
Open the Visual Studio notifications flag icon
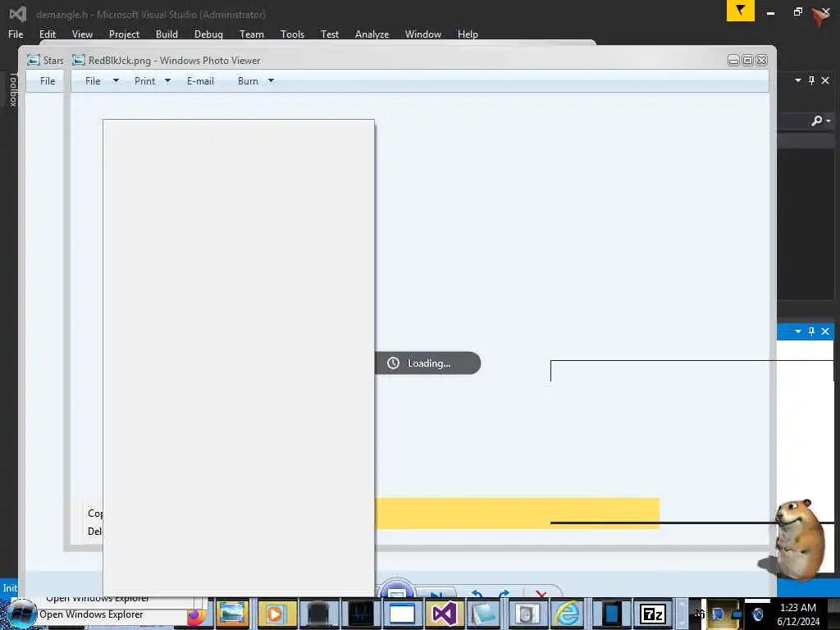[741, 10]
